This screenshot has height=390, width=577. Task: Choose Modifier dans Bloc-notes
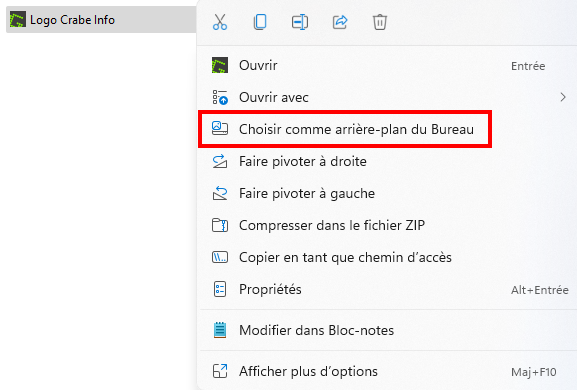coord(387,330)
